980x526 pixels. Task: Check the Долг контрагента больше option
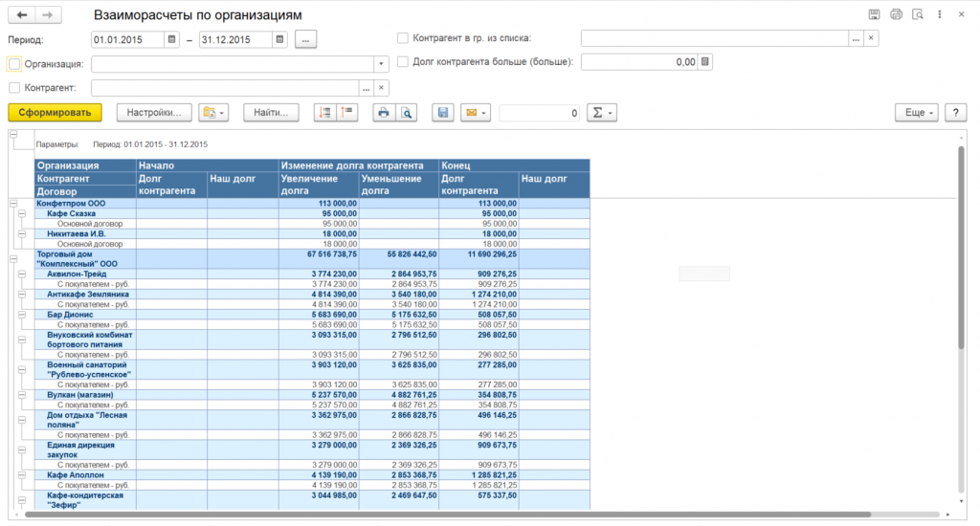pyautogui.click(x=403, y=62)
